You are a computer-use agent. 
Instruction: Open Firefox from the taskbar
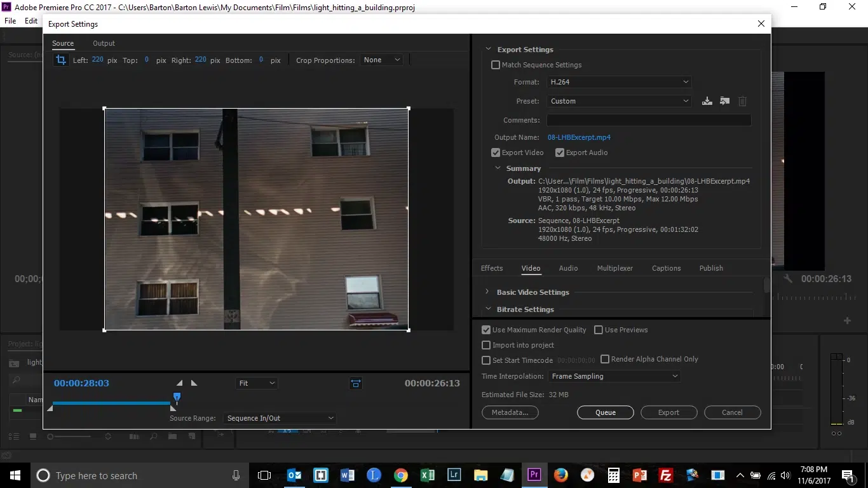coord(560,475)
